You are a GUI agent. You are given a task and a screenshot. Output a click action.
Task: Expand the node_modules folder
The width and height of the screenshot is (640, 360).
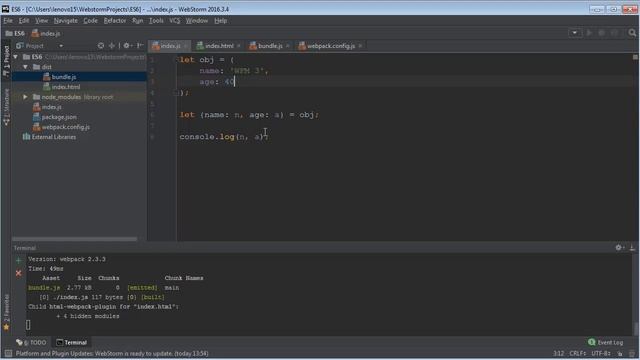coord(25,97)
